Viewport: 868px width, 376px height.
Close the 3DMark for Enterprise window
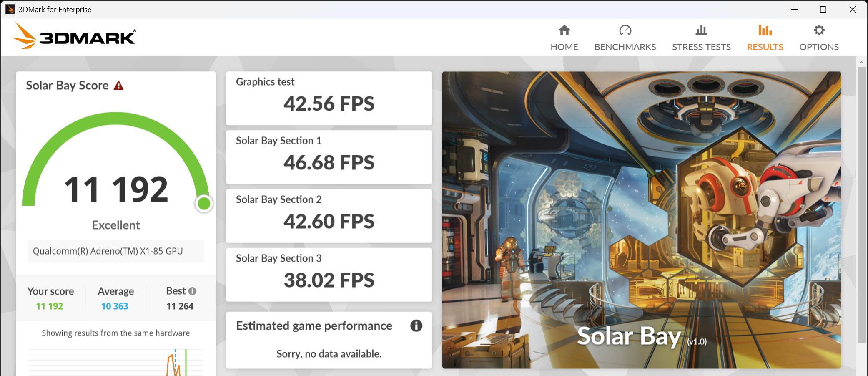pyautogui.click(x=853, y=9)
